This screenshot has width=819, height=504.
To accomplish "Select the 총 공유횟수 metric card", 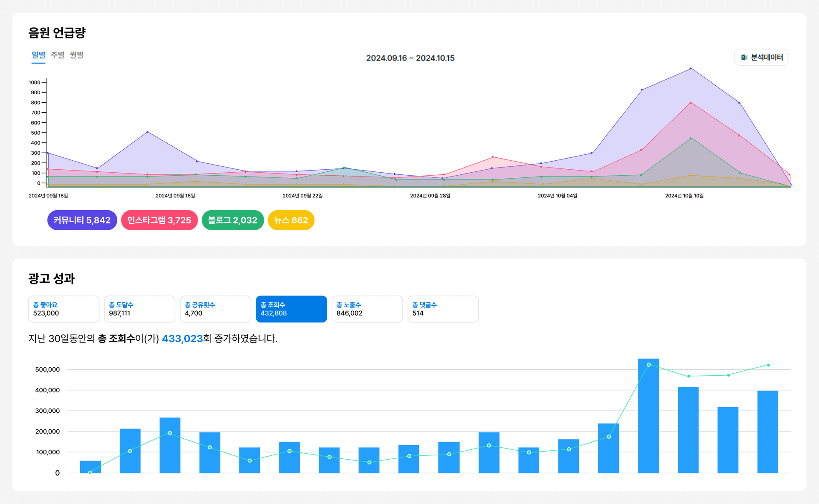I will click(215, 309).
